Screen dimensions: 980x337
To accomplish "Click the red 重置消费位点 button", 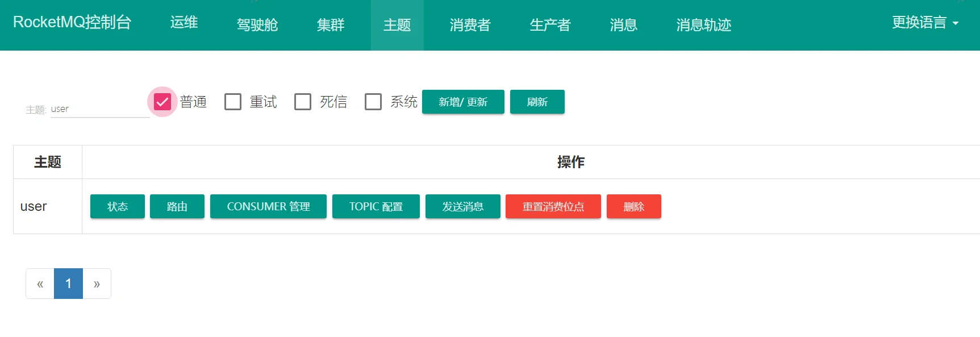I will (x=553, y=206).
